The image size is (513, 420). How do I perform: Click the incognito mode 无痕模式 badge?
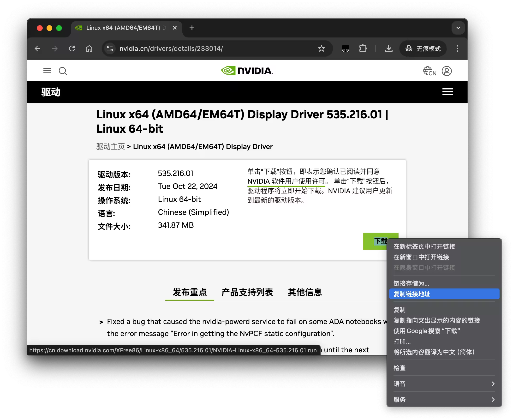423,49
